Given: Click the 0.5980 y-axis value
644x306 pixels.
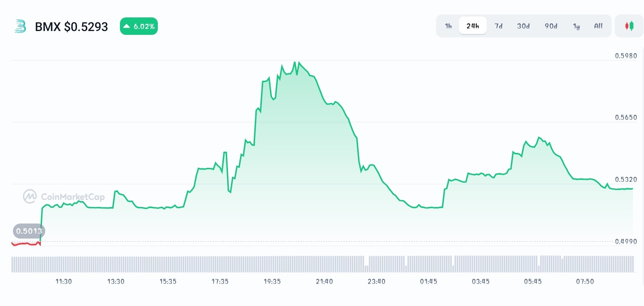Looking at the screenshot, I should (x=626, y=56).
